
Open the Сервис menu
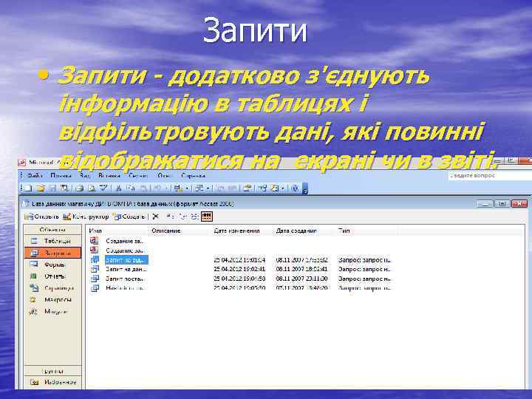[x=138, y=176]
